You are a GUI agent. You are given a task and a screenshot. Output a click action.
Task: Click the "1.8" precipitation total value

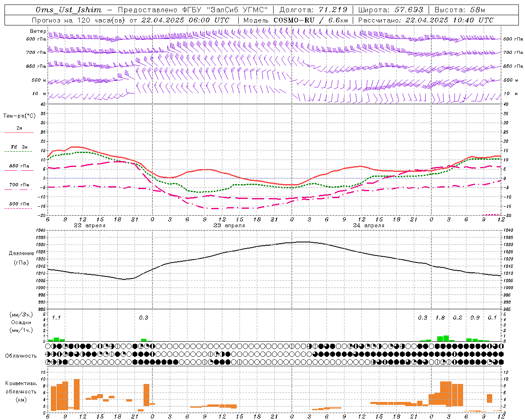pos(440,317)
